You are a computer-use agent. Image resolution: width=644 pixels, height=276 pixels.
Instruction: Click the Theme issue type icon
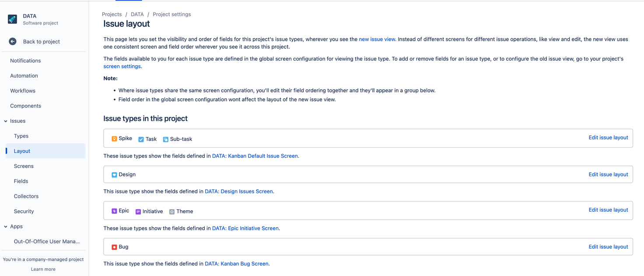click(171, 211)
